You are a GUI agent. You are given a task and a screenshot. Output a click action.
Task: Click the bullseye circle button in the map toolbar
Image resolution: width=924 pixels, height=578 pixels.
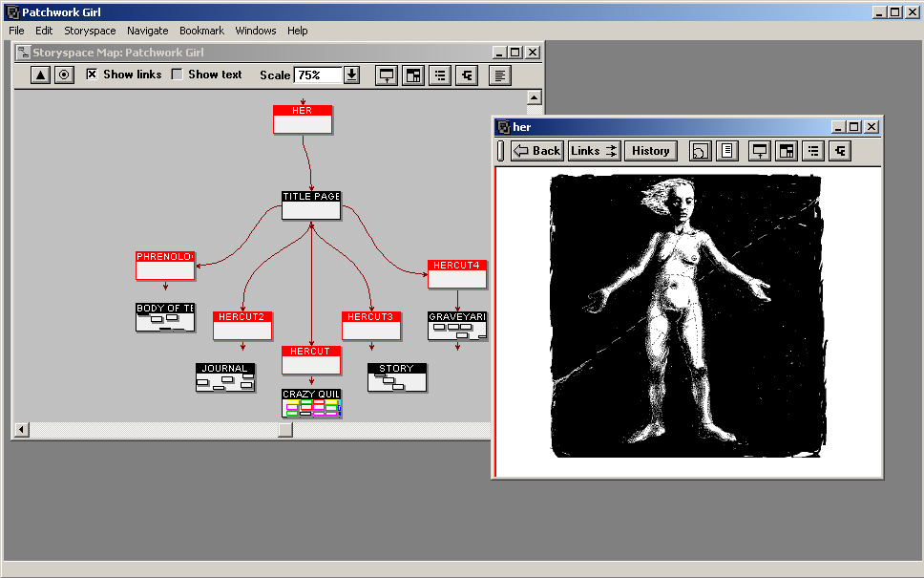pyautogui.click(x=64, y=75)
